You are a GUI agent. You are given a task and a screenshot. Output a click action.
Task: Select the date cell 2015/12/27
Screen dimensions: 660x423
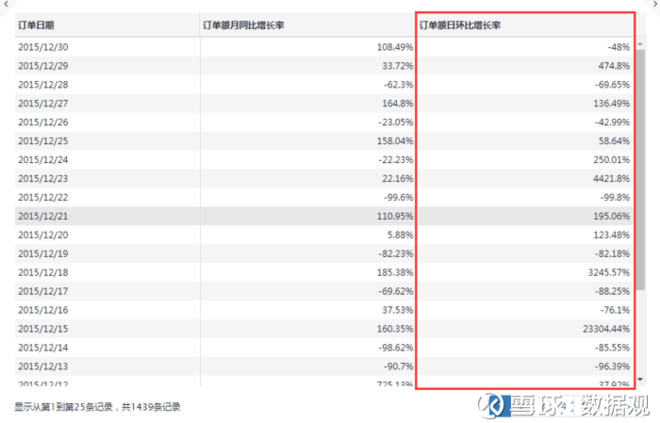(43, 104)
